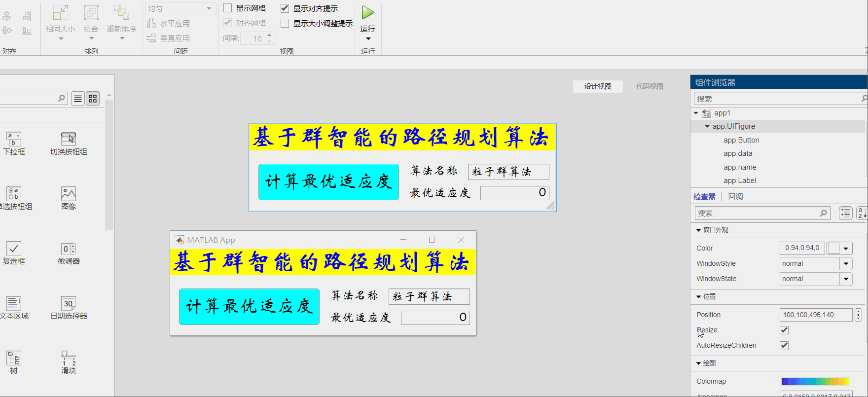Click the Color value field 0.94,0.94,0
The height and width of the screenshot is (397, 868).
click(x=802, y=248)
